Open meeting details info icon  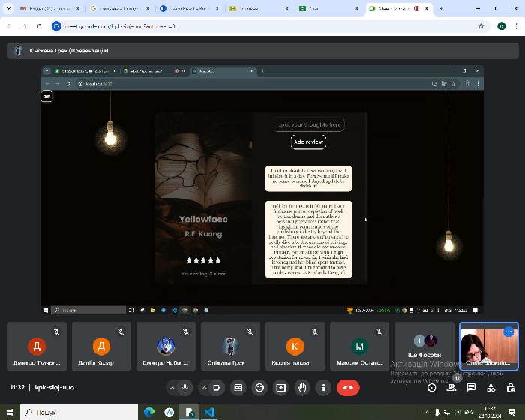432,388
